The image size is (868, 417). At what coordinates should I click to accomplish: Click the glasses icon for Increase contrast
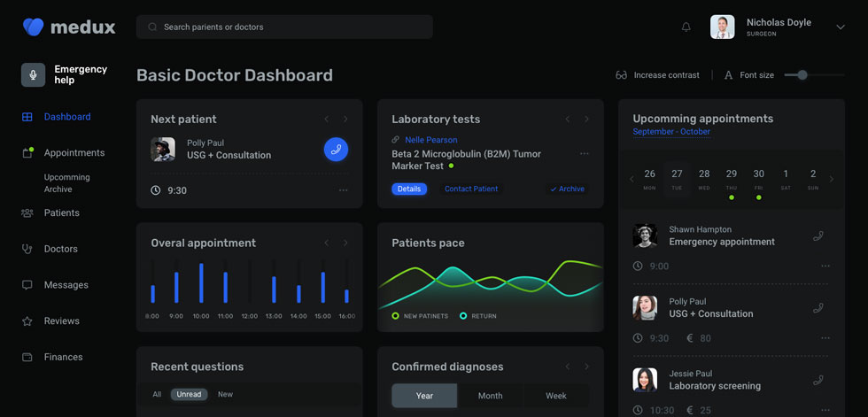tap(621, 75)
